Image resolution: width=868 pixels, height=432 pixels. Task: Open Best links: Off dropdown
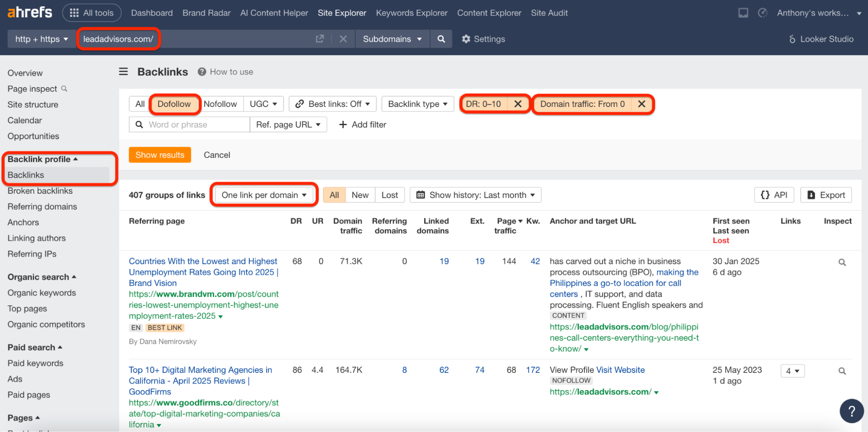click(x=333, y=104)
